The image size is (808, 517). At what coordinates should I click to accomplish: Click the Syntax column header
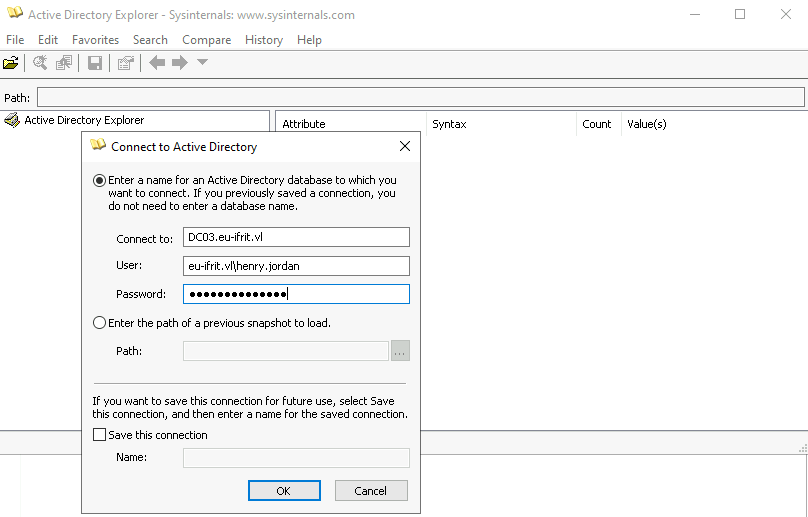tap(501, 124)
